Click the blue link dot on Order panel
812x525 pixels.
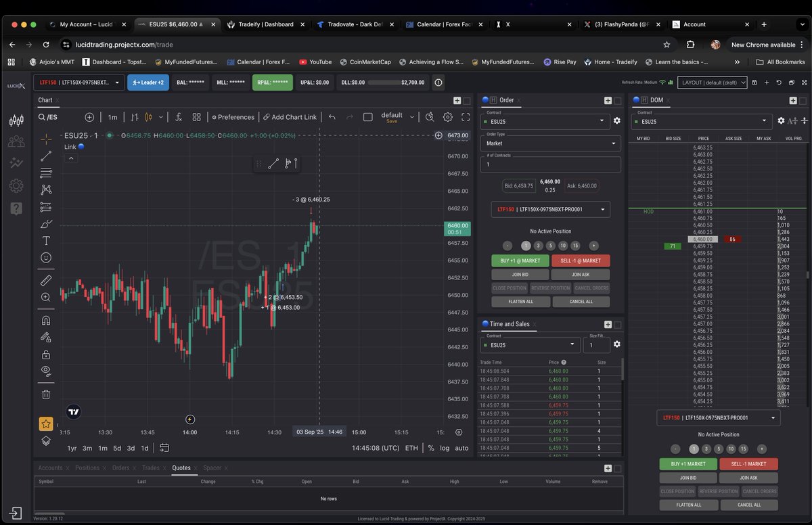pyautogui.click(x=485, y=100)
